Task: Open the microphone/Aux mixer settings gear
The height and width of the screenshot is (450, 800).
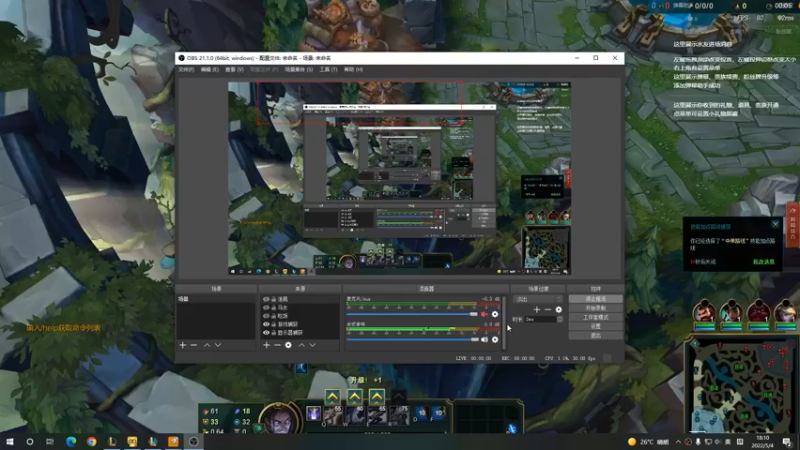Action: [x=495, y=314]
